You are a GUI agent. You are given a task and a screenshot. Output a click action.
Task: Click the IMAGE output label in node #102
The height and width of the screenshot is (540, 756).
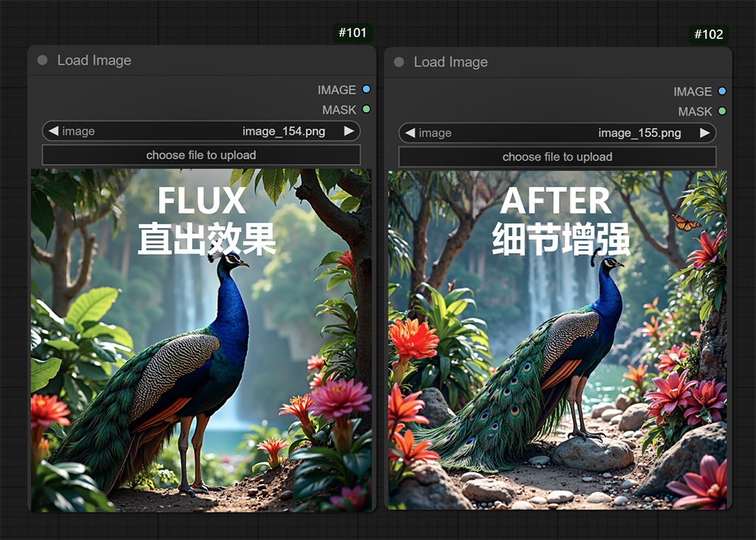pos(693,91)
